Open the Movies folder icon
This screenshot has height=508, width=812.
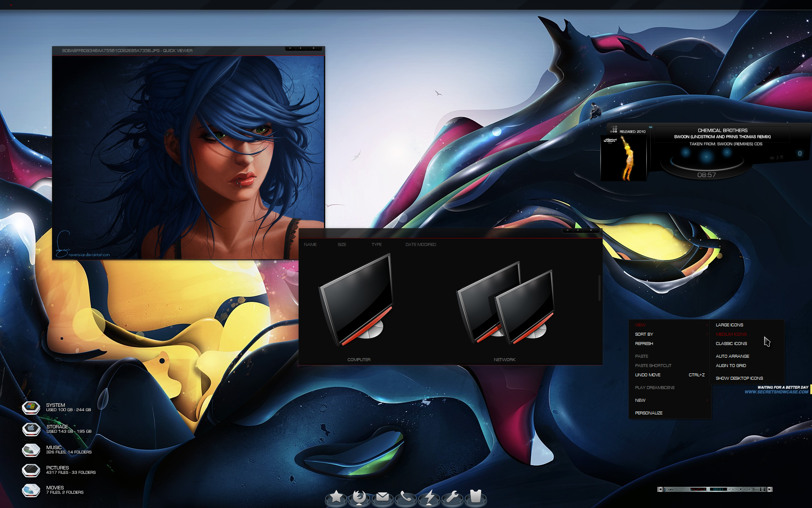click(x=31, y=490)
